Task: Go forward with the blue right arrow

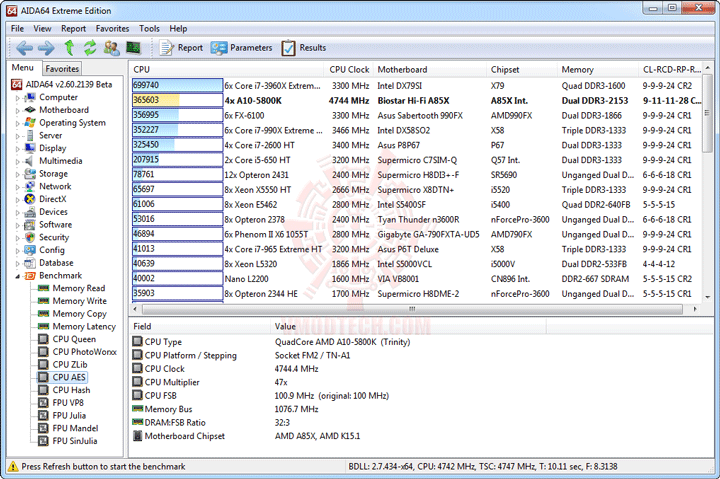Action: pos(46,48)
